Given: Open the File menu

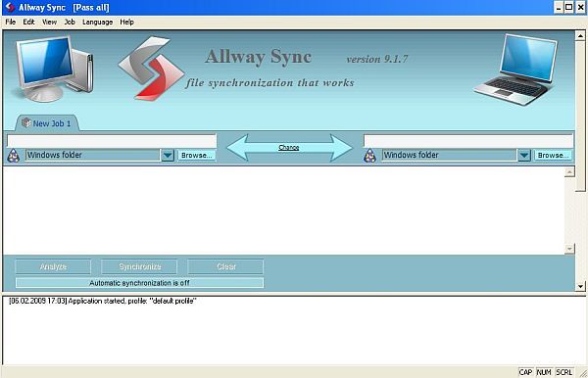Looking at the screenshot, I should coord(11,23).
